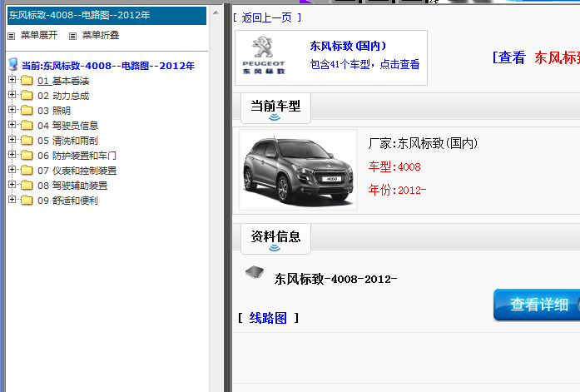Open the 线路图 link
Viewport: 580px width, 392px height.
[268, 318]
